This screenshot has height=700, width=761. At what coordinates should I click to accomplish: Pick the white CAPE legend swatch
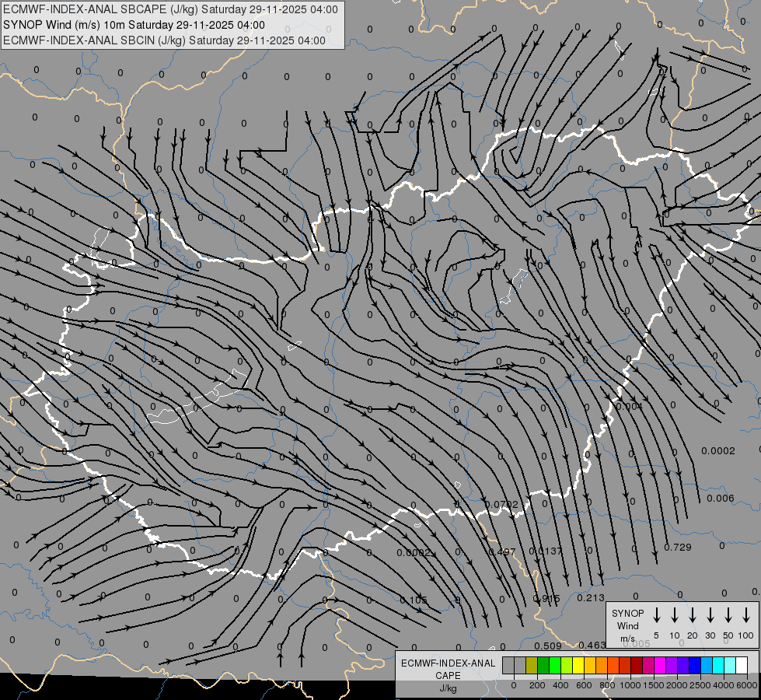(741, 665)
